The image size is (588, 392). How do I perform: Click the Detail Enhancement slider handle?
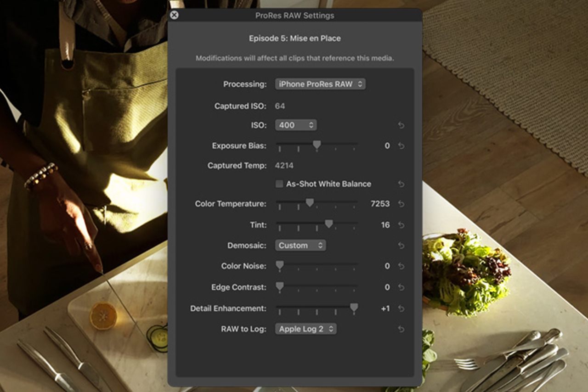tap(354, 308)
